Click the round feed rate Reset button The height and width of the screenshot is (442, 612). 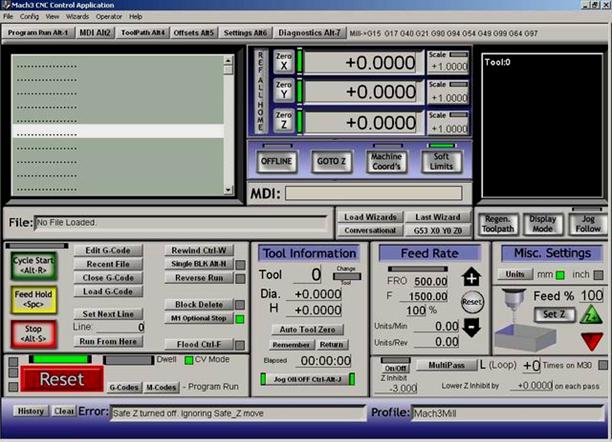pyautogui.click(x=472, y=302)
